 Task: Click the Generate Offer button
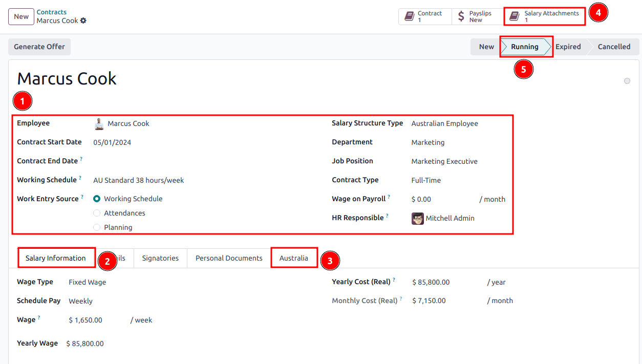39,47
